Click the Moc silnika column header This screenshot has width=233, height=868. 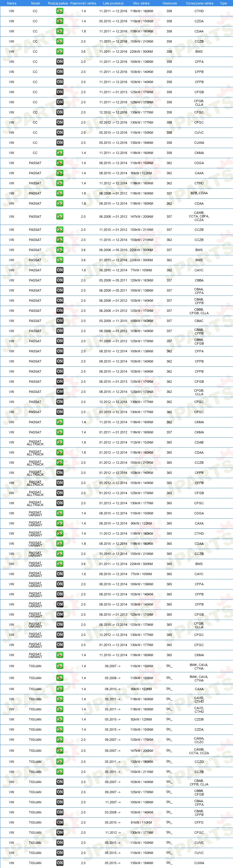click(x=141, y=3)
